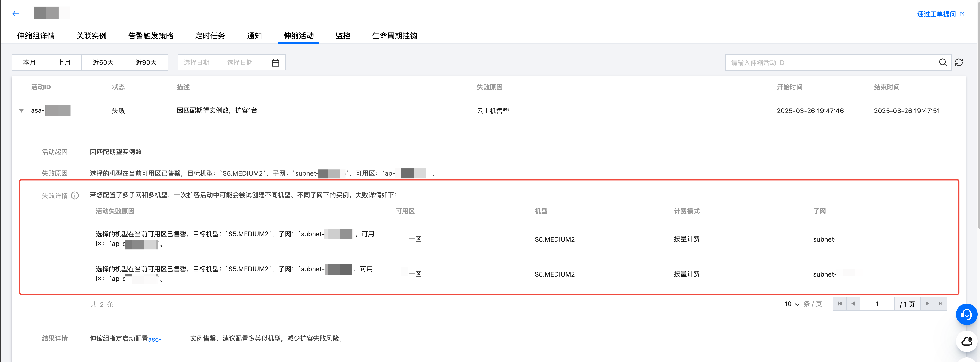Click the back arrow icon
Viewport: 980px width, 362px height.
[x=16, y=14]
